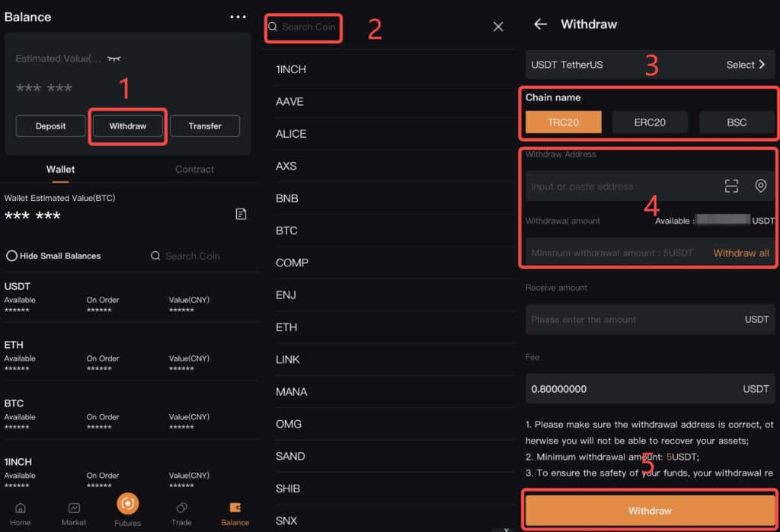
Task: Tap the Withdraw button on Balance screen
Action: [x=128, y=126]
